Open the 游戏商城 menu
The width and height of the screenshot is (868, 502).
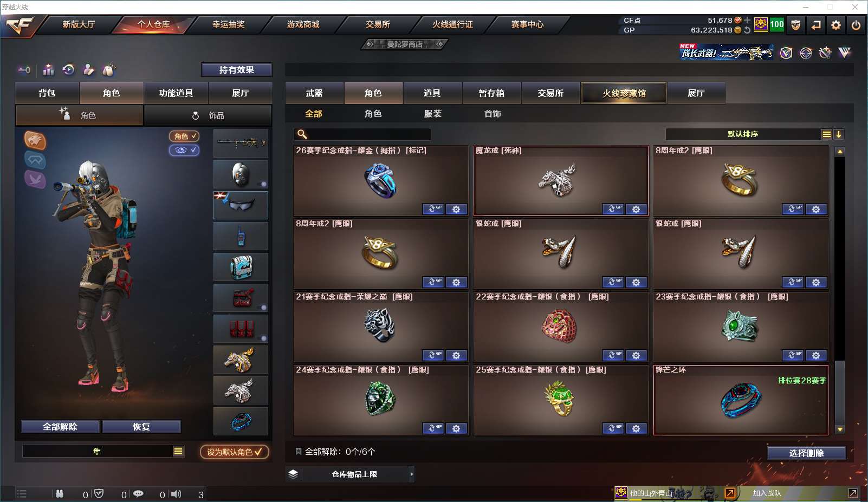303,24
